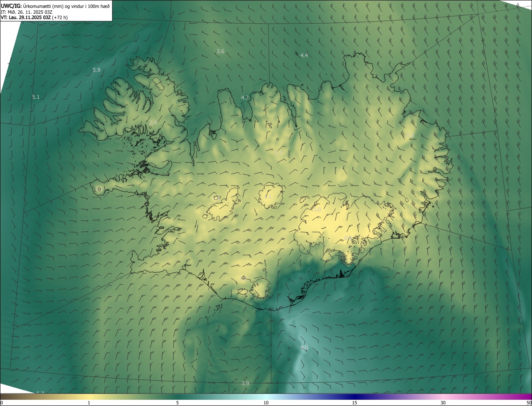Click the 1.1 value label on Hofsjökull glacier
Image resolution: width=532 pixels, height=406 pixels.
tap(268, 197)
